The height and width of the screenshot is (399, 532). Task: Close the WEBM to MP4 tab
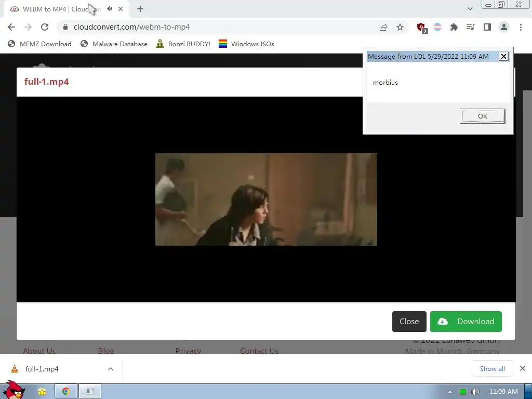coord(121,9)
